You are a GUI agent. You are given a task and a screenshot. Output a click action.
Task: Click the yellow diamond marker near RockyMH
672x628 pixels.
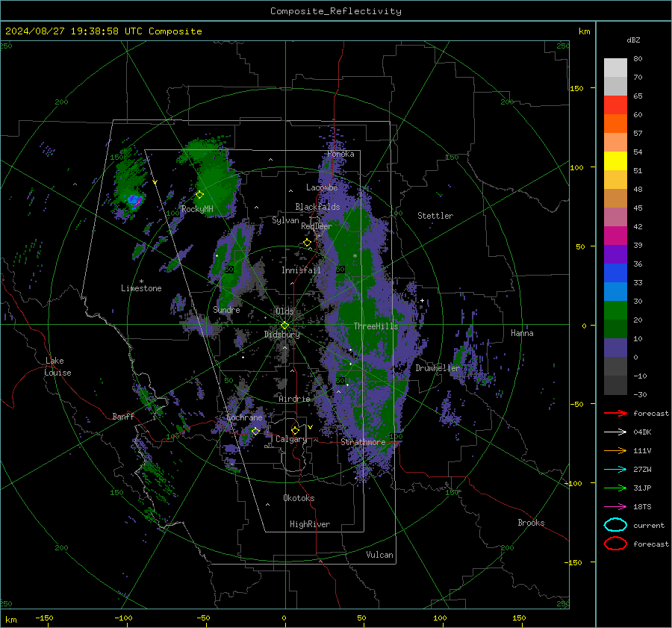click(x=199, y=195)
